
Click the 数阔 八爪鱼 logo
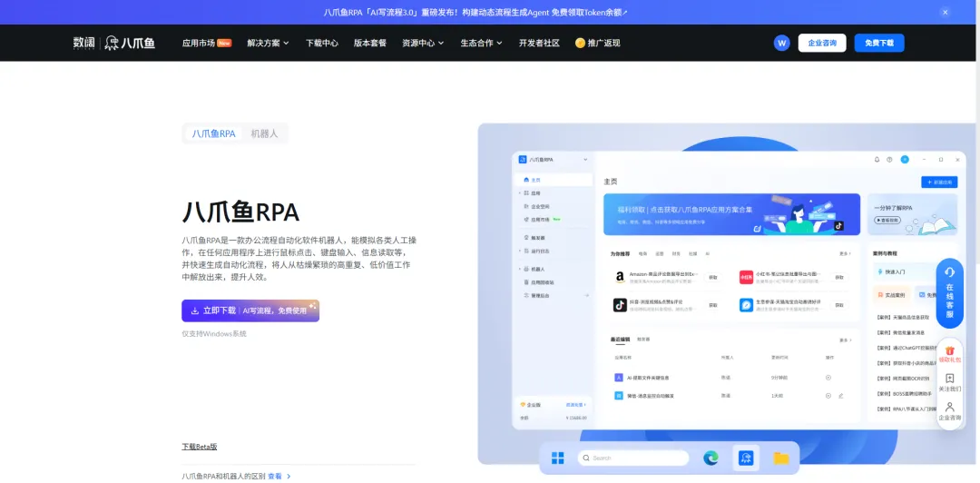tap(113, 43)
